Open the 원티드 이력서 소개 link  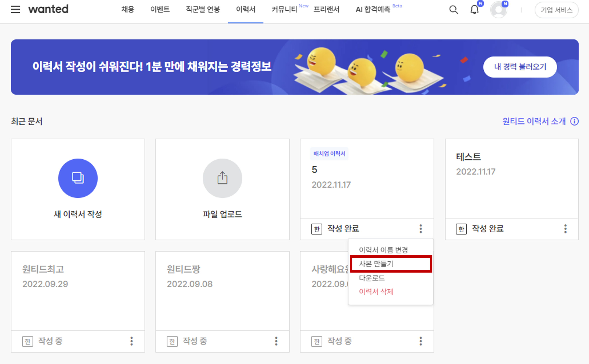click(534, 121)
